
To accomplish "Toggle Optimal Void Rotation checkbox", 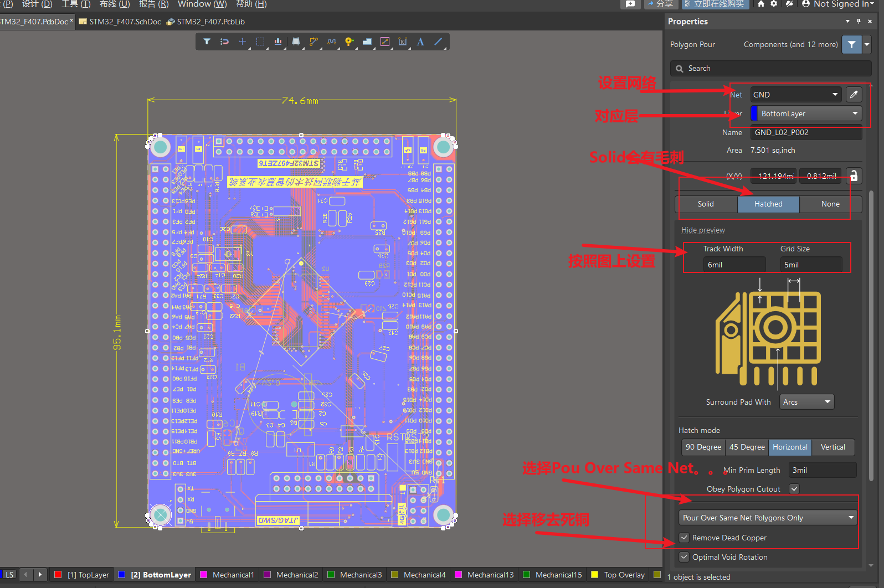I will [x=685, y=557].
